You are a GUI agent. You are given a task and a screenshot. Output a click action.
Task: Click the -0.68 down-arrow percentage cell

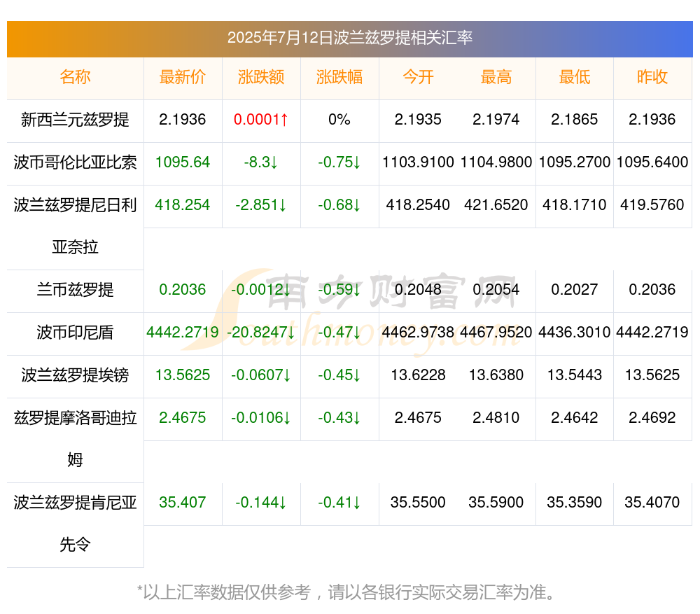[339, 205]
